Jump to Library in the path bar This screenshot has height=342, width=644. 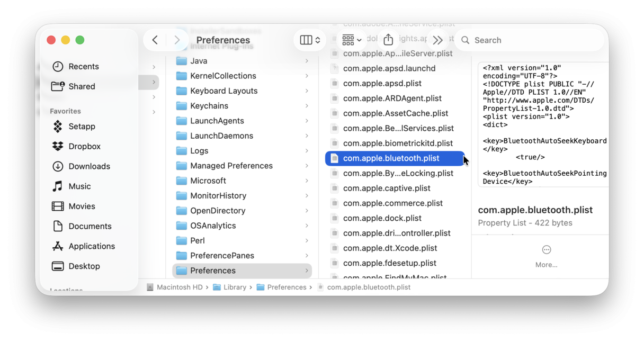click(234, 287)
